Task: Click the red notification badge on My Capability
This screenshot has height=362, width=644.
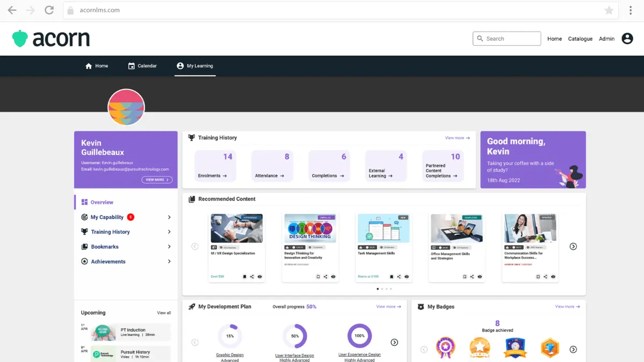Action: pos(131,217)
